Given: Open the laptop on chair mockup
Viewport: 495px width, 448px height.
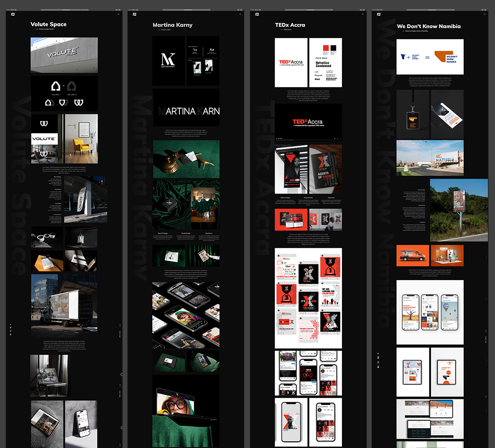Looking at the screenshot, I should point(50,376).
